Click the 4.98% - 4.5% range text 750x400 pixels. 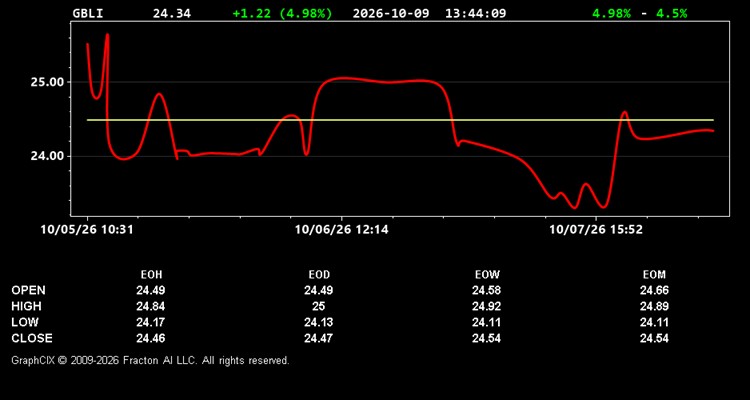pyautogui.click(x=640, y=13)
